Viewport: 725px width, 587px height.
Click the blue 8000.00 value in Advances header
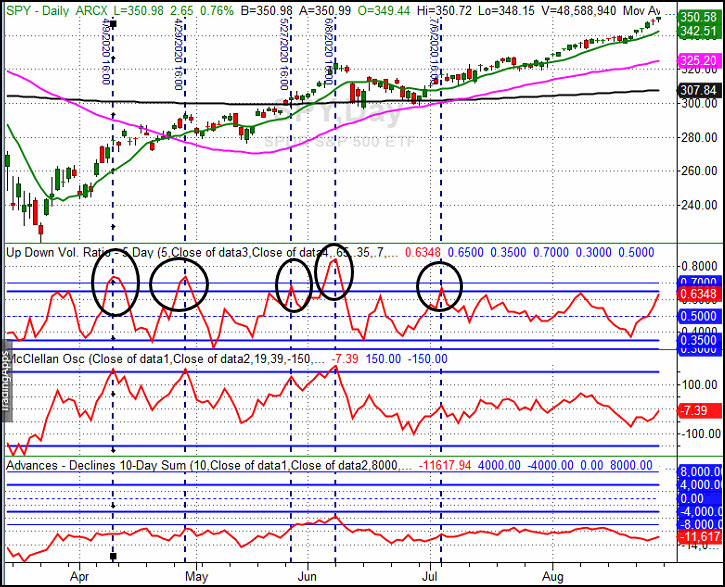[x=631, y=465]
